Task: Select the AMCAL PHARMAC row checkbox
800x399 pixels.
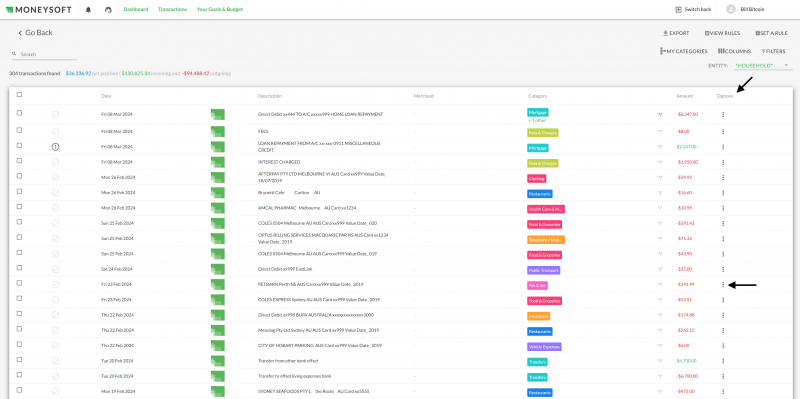Action: (x=19, y=207)
